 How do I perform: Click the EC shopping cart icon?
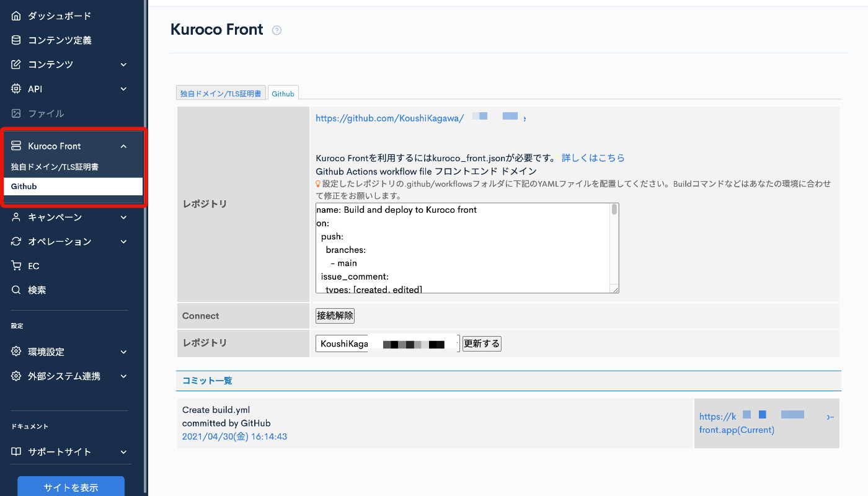[16, 265]
